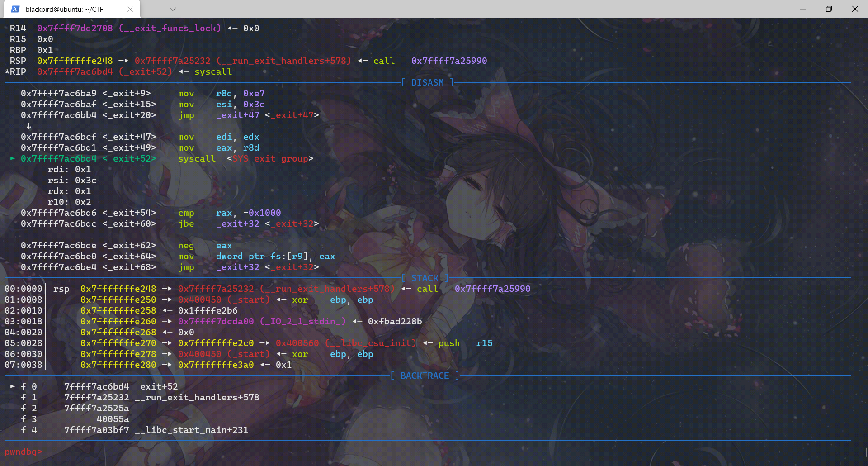This screenshot has height=466, width=868.
Task: Click the current instruction address 0x7ffff7ac6bd4 in disasm
Action: click(x=59, y=158)
